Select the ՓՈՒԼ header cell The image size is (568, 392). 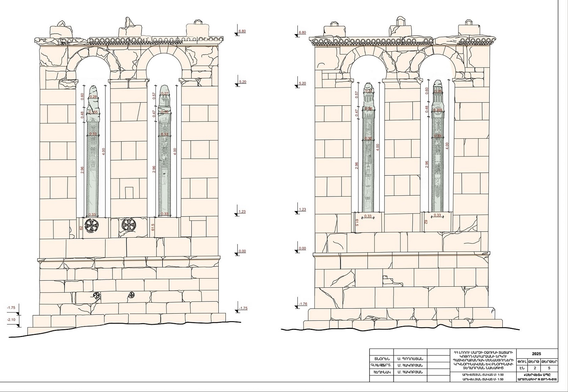click(x=522, y=362)
